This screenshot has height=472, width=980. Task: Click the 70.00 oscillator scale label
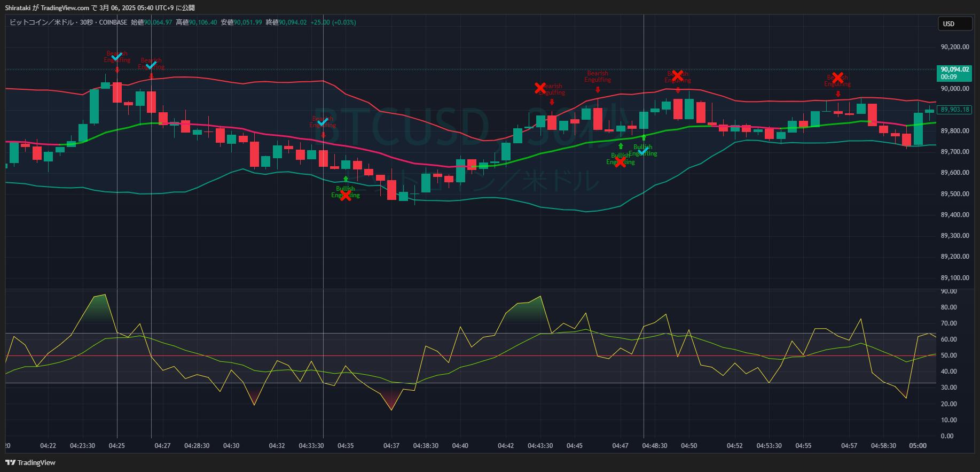pyautogui.click(x=949, y=323)
